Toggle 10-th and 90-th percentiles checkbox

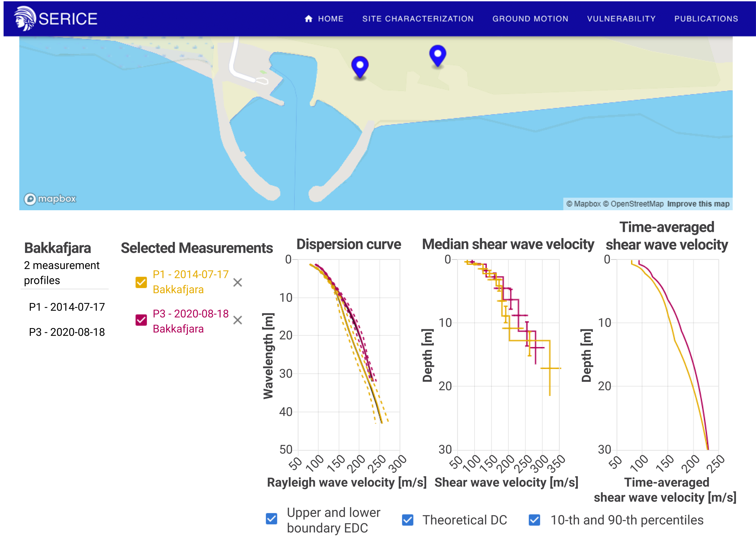[x=534, y=520]
